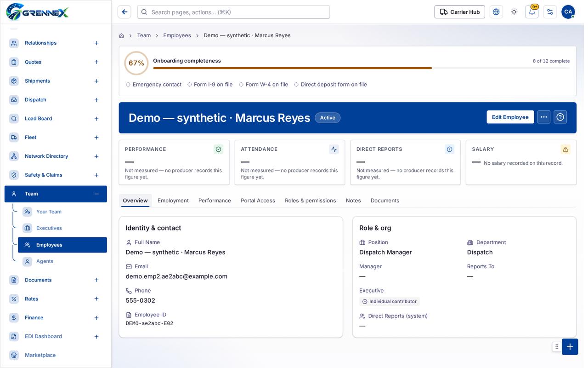Toggle the light/dark theme sun icon

click(514, 12)
